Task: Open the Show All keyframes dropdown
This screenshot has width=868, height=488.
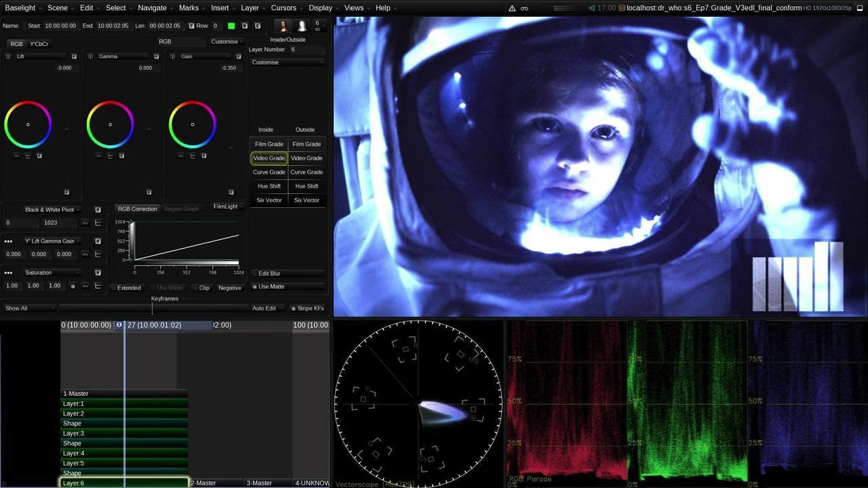Action: coord(29,308)
